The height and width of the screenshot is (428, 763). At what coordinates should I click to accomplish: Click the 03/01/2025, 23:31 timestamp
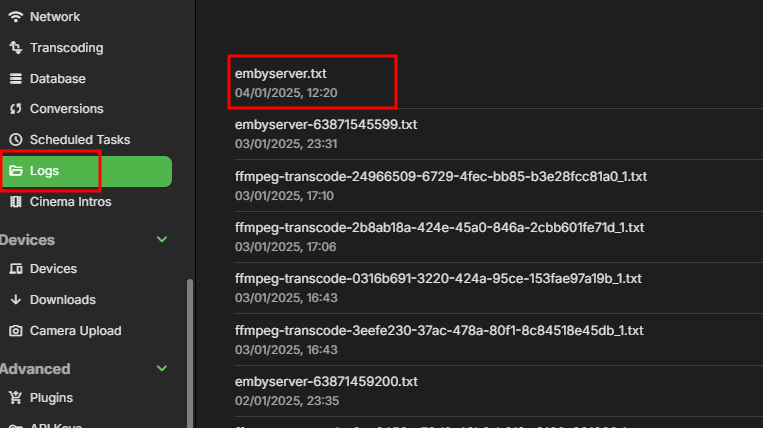(286, 144)
